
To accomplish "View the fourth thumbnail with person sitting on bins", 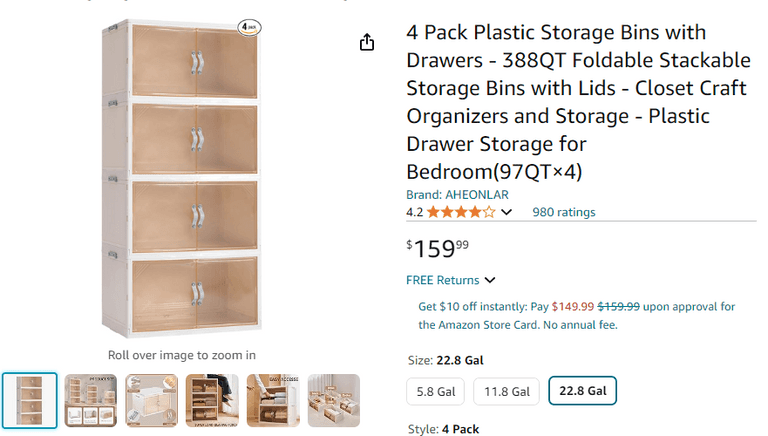I will [212, 401].
